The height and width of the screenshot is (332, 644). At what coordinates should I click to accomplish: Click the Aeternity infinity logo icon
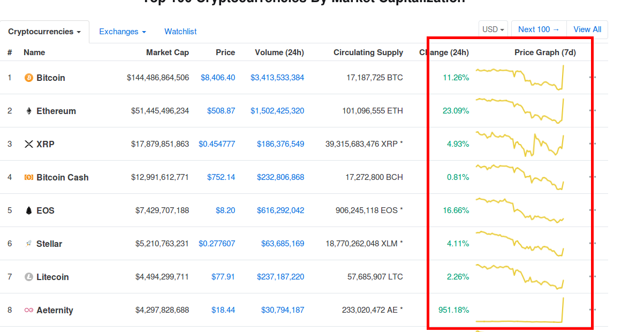29,310
